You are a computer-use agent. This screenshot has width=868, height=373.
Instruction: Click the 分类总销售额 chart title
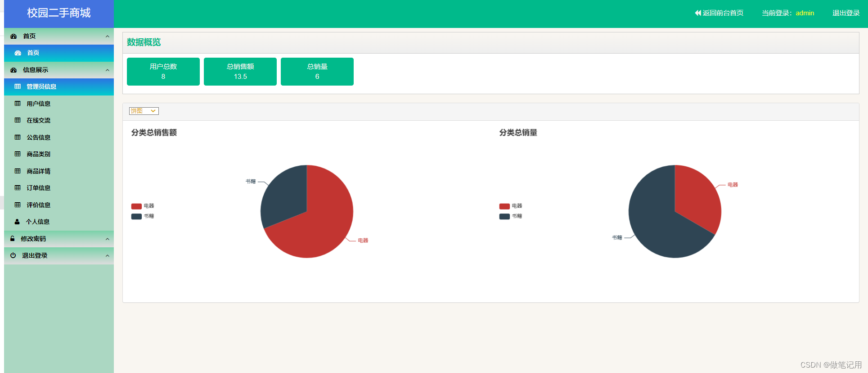pos(154,132)
